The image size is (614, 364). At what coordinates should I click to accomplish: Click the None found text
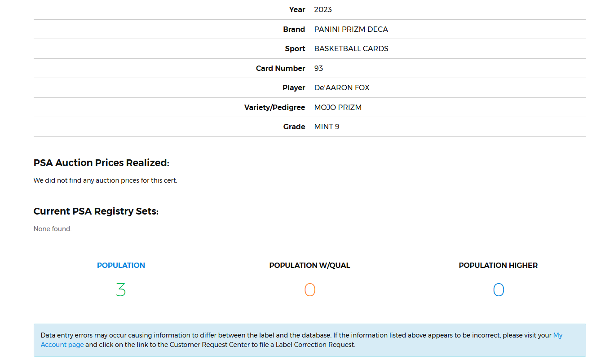tap(53, 229)
